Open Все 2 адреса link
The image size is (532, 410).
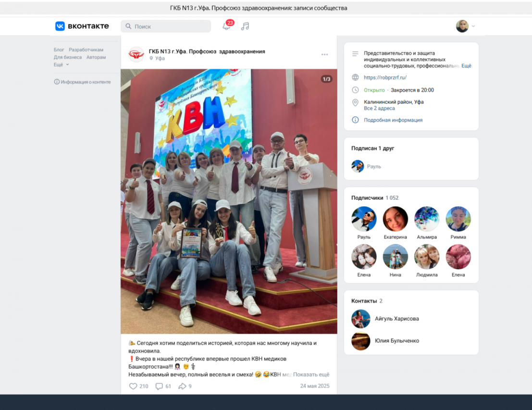tap(379, 108)
